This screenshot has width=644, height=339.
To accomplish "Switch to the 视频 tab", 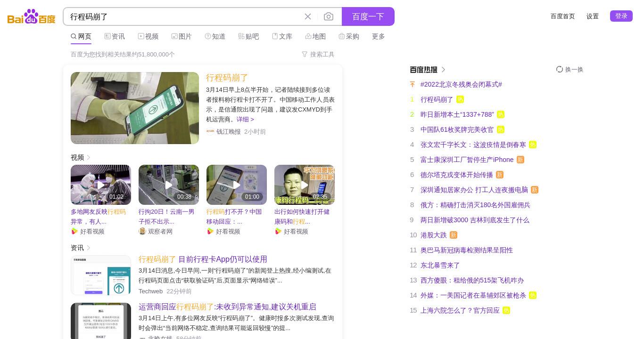I will [148, 36].
